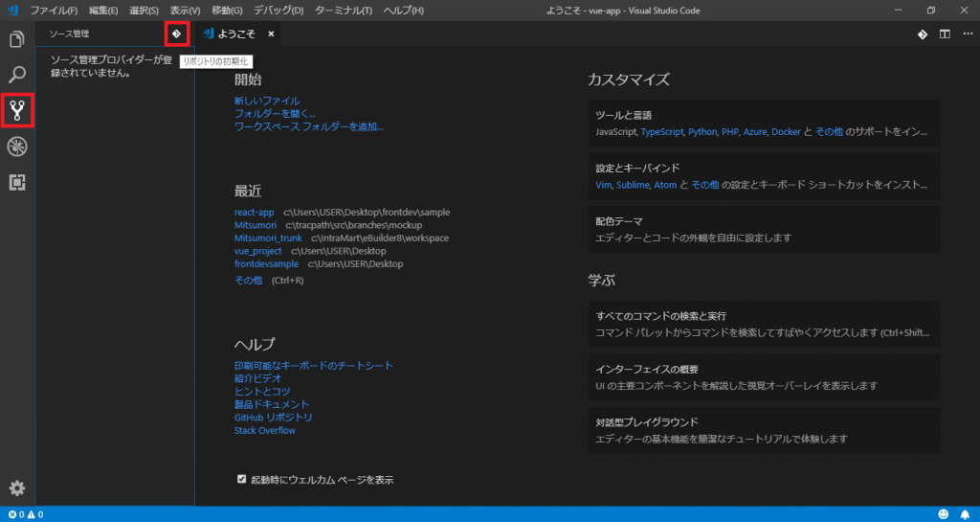The height and width of the screenshot is (522, 980).
Task: Open インターフェイスの概要 card
Action: tap(765, 377)
